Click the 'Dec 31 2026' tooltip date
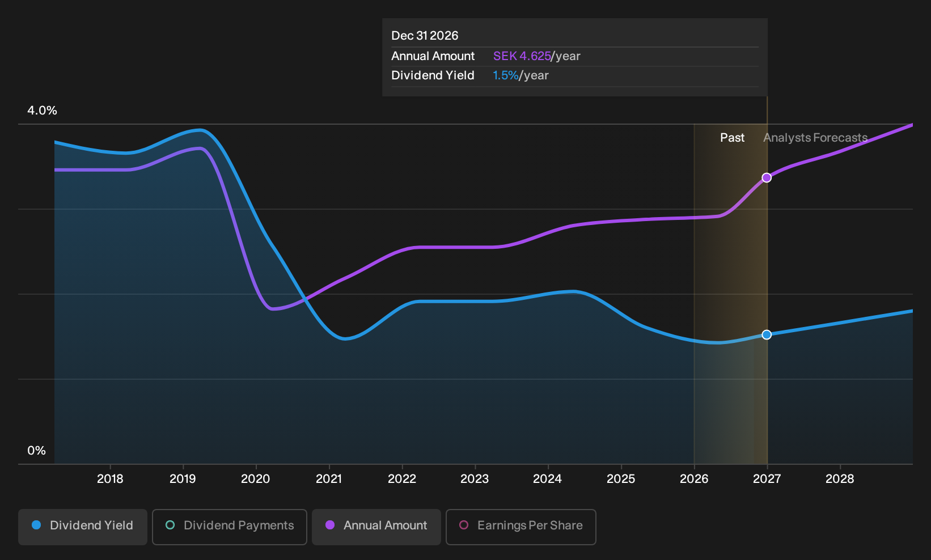Image resolution: width=931 pixels, height=560 pixels. coord(425,36)
